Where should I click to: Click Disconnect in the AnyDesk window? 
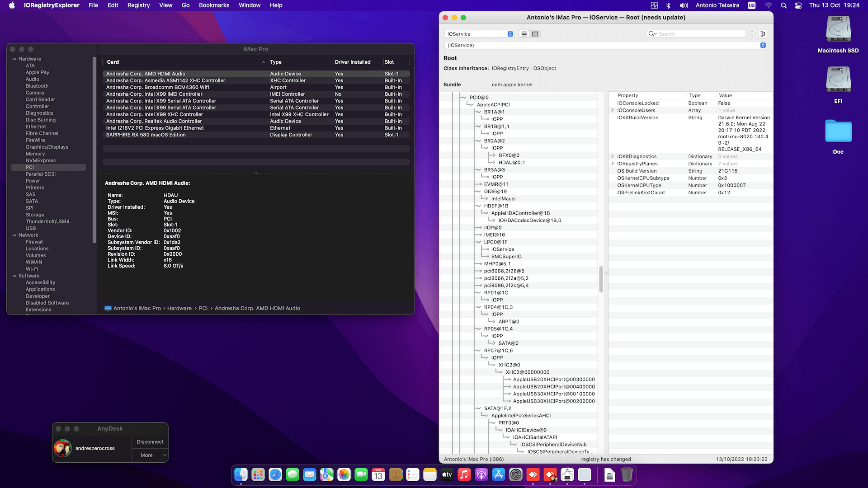coord(150,441)
